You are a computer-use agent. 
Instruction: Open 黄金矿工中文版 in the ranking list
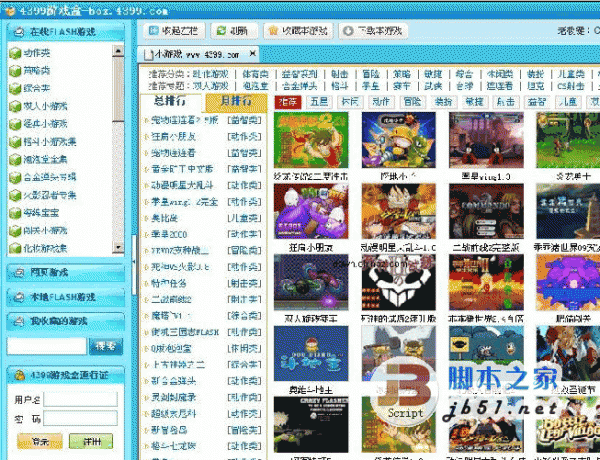pyautogui.click(x=182, y=169)
